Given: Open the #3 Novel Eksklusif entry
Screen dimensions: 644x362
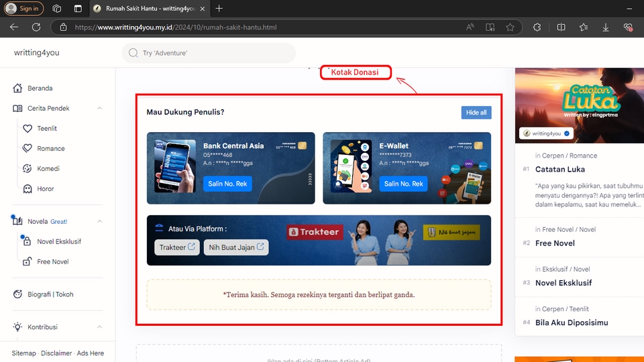Looking at the screenshot, I should coord(563,283).
